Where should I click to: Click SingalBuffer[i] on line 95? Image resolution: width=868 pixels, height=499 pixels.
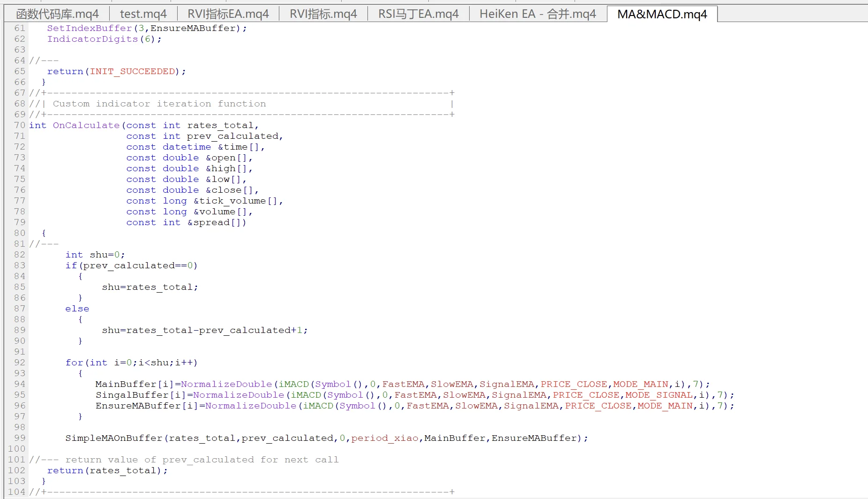coord(141,395)
